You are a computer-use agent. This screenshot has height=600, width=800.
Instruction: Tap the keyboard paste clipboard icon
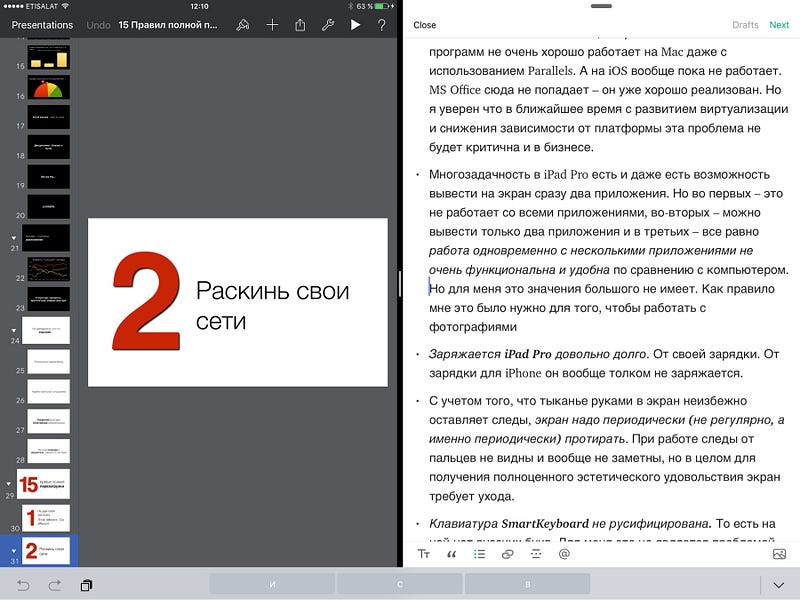pos(87,585)
